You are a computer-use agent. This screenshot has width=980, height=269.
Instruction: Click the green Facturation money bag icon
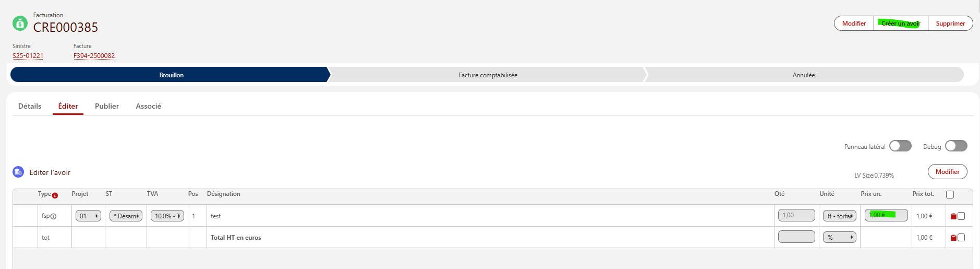[x=20, y=23]
